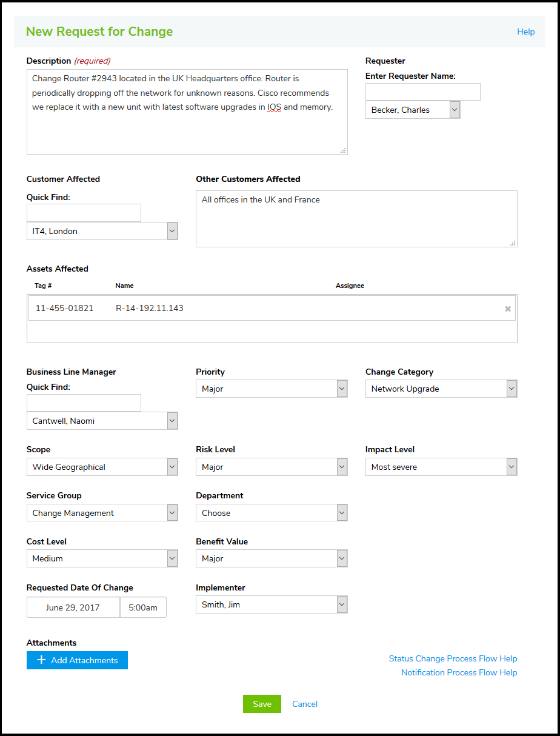The width and height of the screenshot is (560, 736).
Task: Cancel the new change request
Action: [305, 704]
